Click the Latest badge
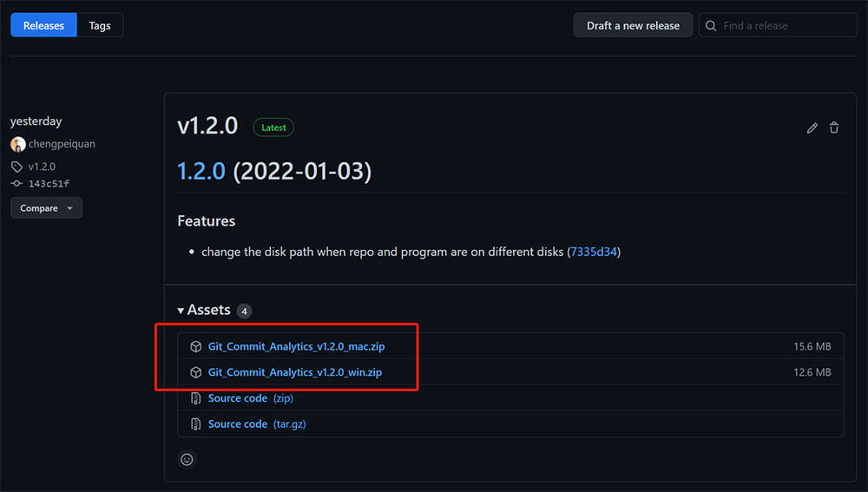The height and width of the screenshot is (492, 868). coord(273,128)
